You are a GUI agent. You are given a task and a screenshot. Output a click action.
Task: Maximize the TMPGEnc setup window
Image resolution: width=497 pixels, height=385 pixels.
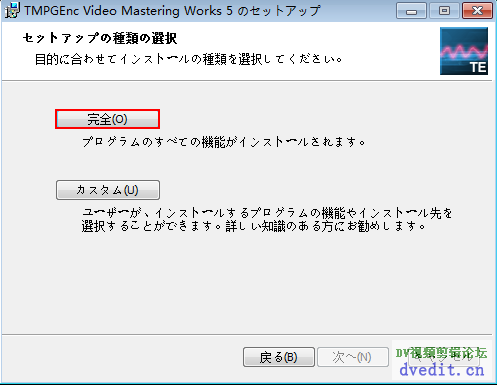(444, 11)
